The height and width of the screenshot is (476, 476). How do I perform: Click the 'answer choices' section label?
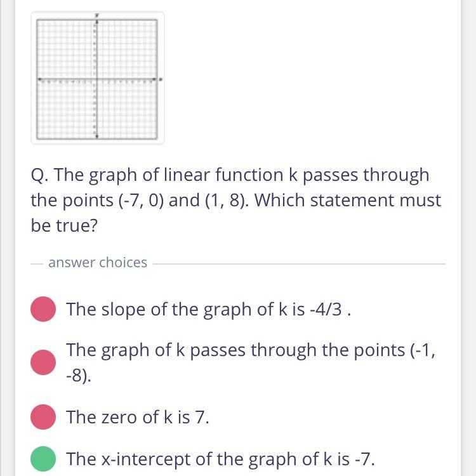[x=98, y=263]
